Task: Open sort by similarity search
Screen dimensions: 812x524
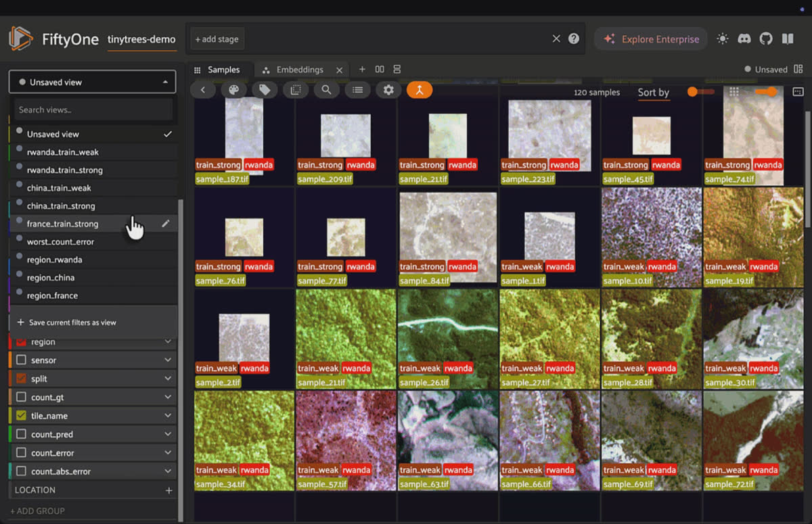Action: click(327, 89)
